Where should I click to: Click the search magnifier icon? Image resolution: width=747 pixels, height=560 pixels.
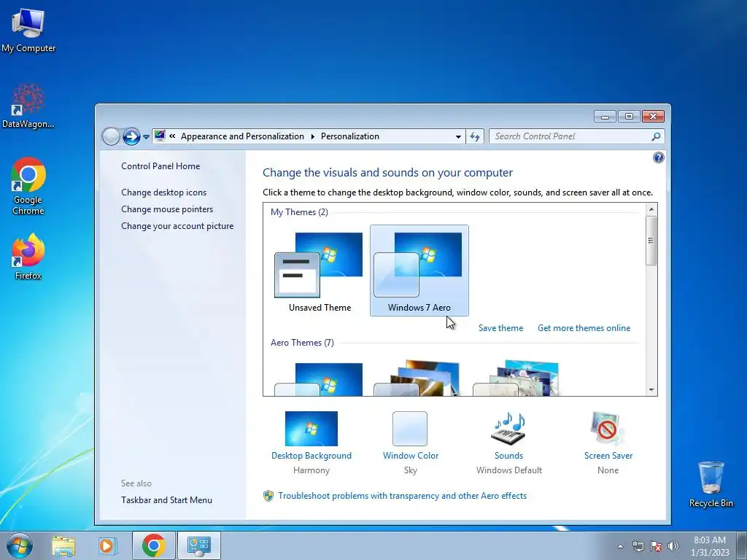tap(656, 136)
